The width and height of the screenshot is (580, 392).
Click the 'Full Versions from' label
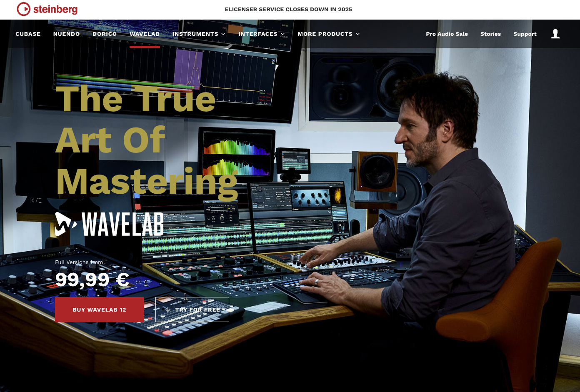(79, 262)
